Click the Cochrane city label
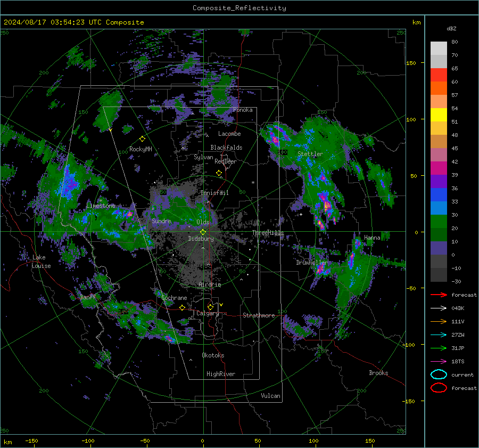The width and height of the screenshot is (479, 448). point(174,298)
